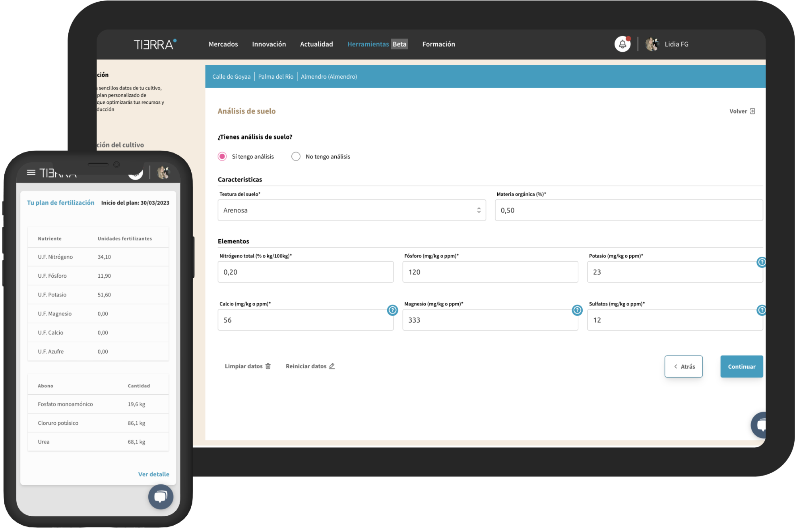This screenshot has height=532, width=795.
Task: Show help for Magnesio field
Action: (x=577, y=310)
